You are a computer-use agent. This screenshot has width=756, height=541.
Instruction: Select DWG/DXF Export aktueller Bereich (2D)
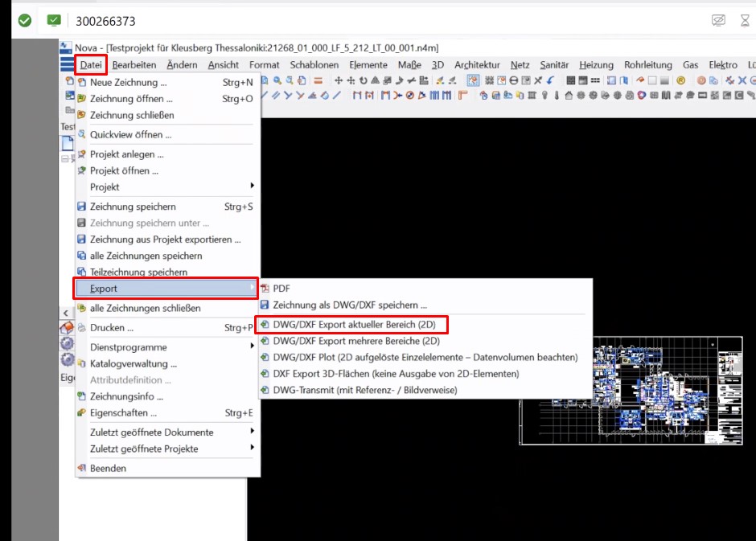[x=425, y=325]
